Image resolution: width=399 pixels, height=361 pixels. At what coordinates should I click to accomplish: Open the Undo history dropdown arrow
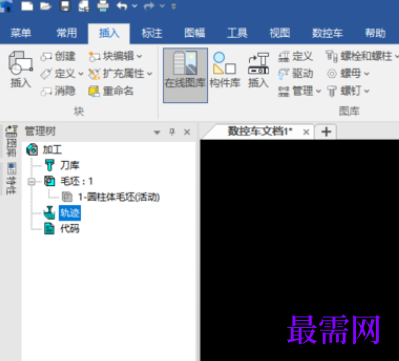(134, 6)
